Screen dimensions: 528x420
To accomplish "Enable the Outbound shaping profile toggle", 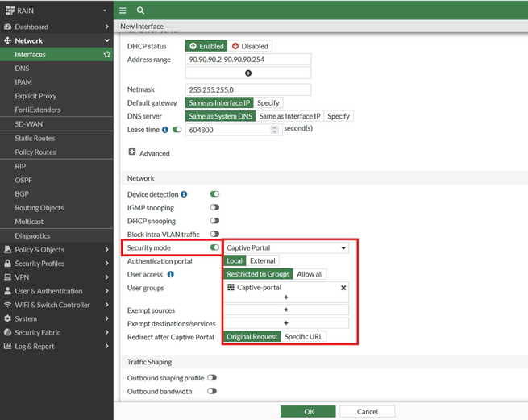I will coord(212,378).
